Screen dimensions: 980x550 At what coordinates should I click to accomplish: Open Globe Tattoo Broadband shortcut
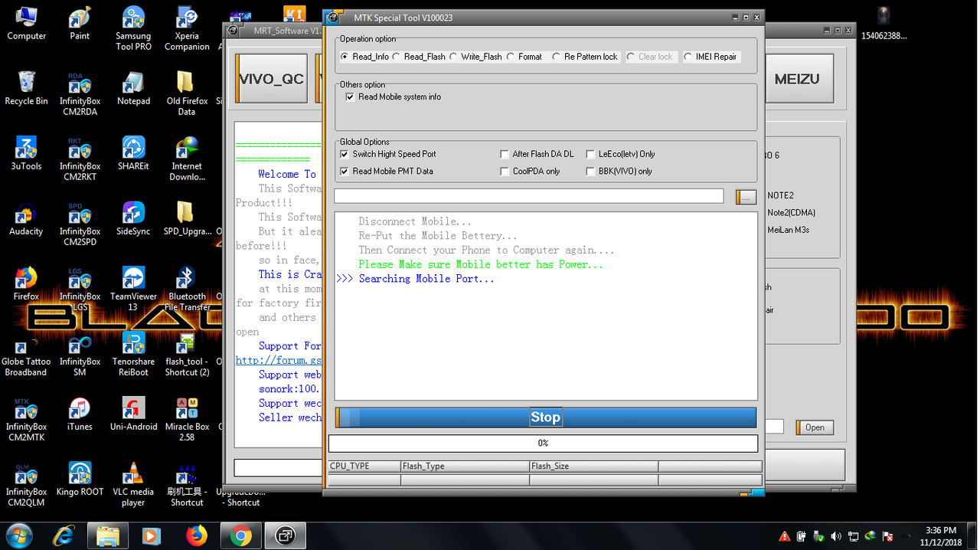[x=26, y=355]
